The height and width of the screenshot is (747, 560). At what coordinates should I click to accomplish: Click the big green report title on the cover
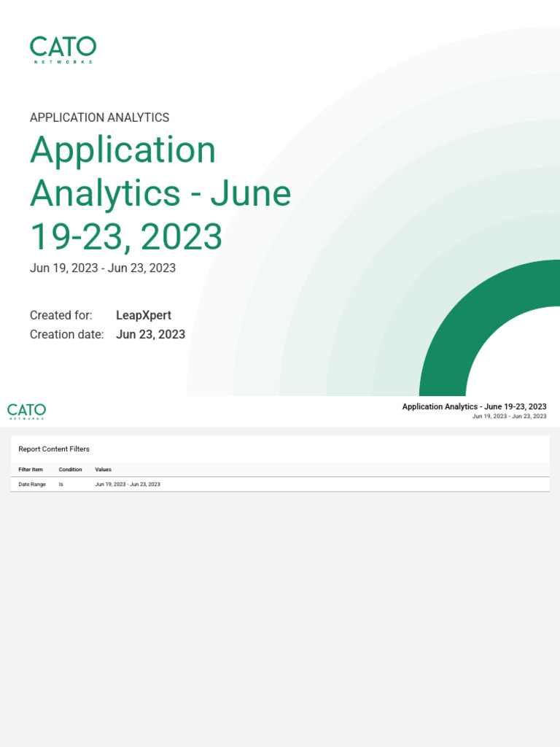tap(160, 193)
